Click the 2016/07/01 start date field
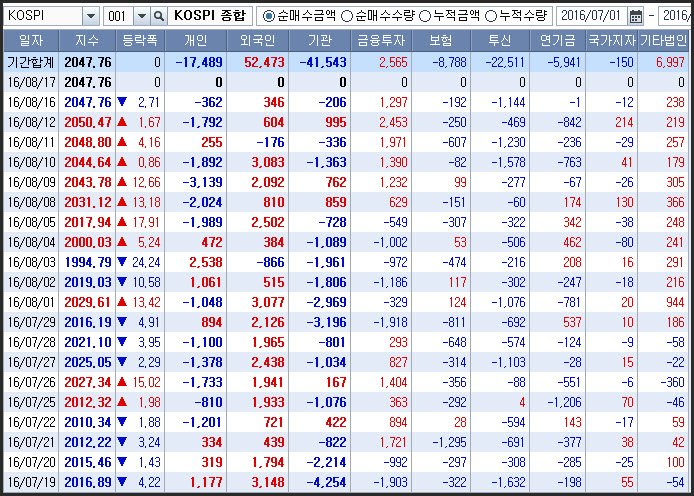 (x=592, y=16)
